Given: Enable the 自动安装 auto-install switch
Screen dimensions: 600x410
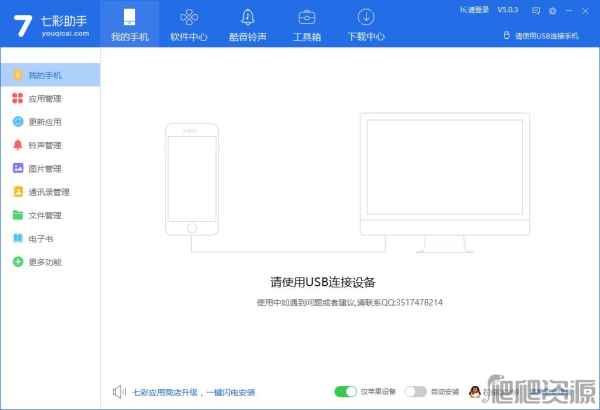Looking at the screenshot, I should 415,391.
